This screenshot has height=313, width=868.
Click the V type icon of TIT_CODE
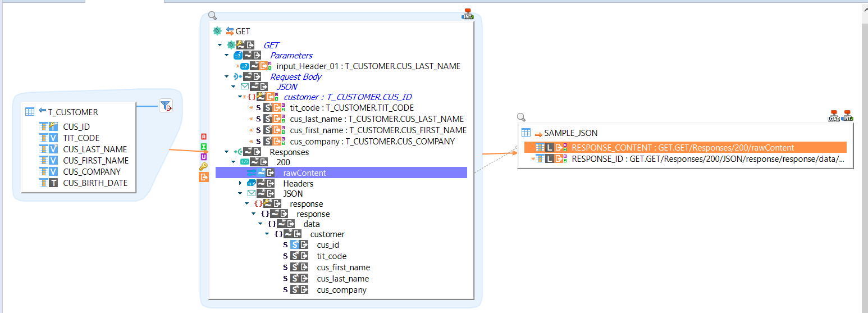point(53,138)
